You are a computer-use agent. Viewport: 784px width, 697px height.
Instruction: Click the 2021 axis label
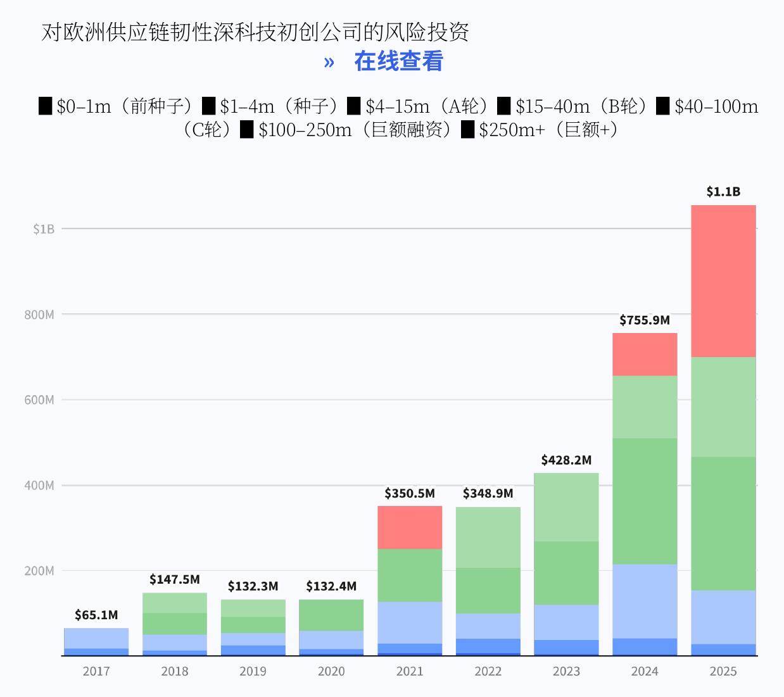(x=410, y=671)
